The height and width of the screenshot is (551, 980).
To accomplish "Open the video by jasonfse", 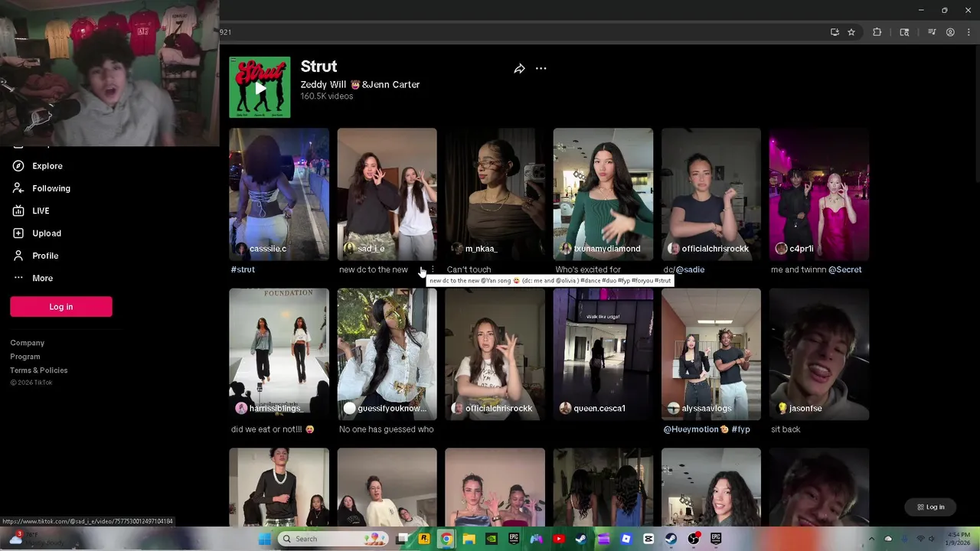I will click(819, 354).
